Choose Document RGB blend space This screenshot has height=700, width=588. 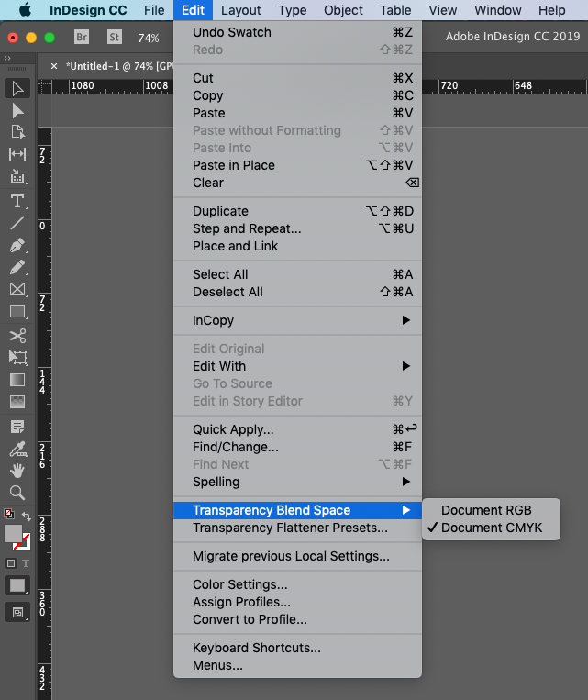(486, 510)
